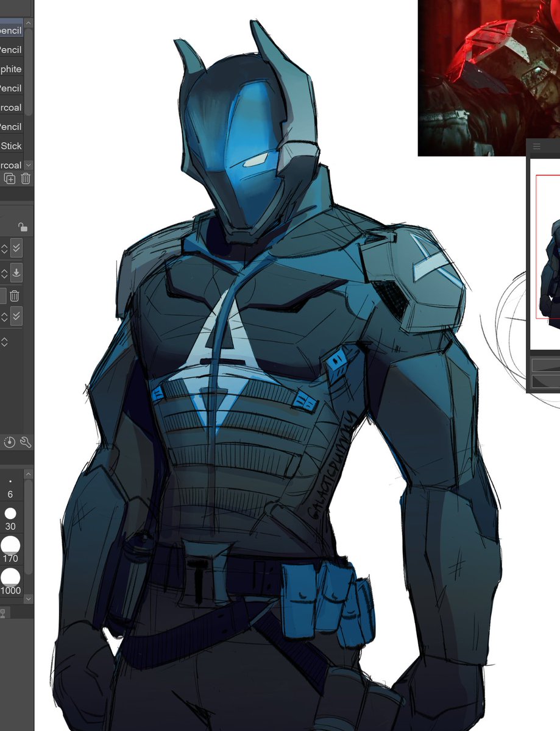Click trash icon next to the input field
Screen dimensions: 560x731
coord(15,296)
